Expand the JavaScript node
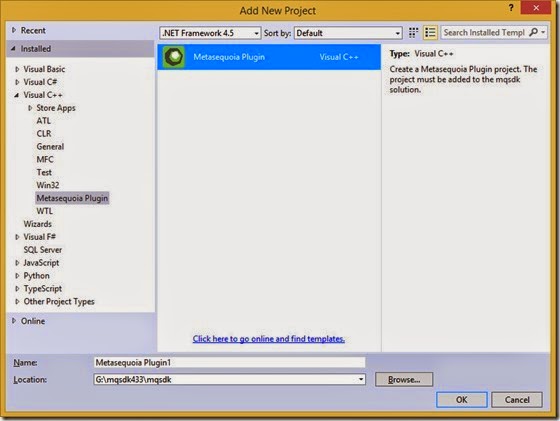Viewport: 560px width, 421px height. (x=17, y=263)
